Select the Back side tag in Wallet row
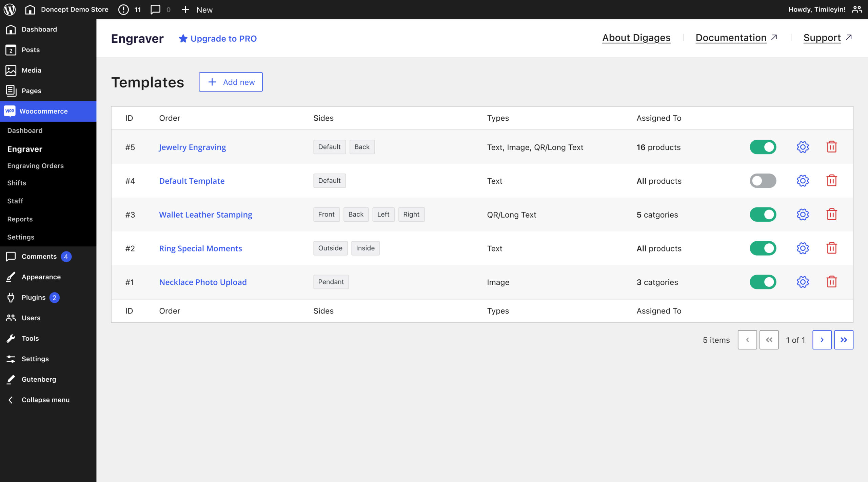 tap(356, 215)
